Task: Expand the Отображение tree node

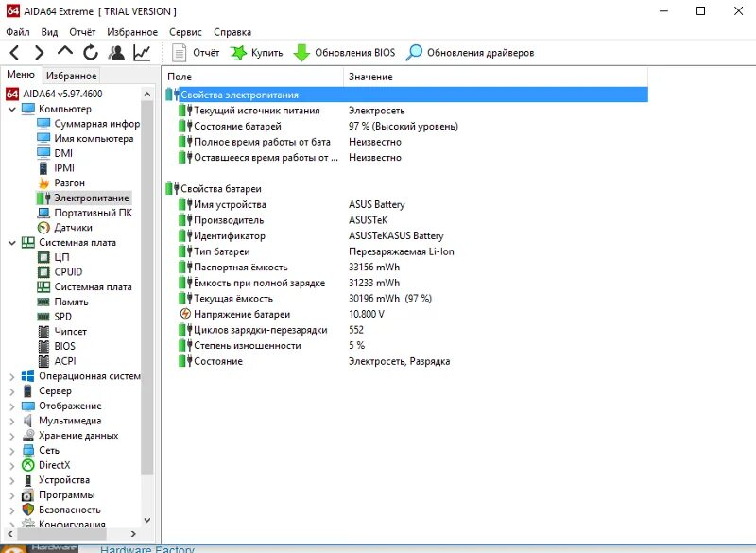Action: pyautogui.click(x=12, y=406)
